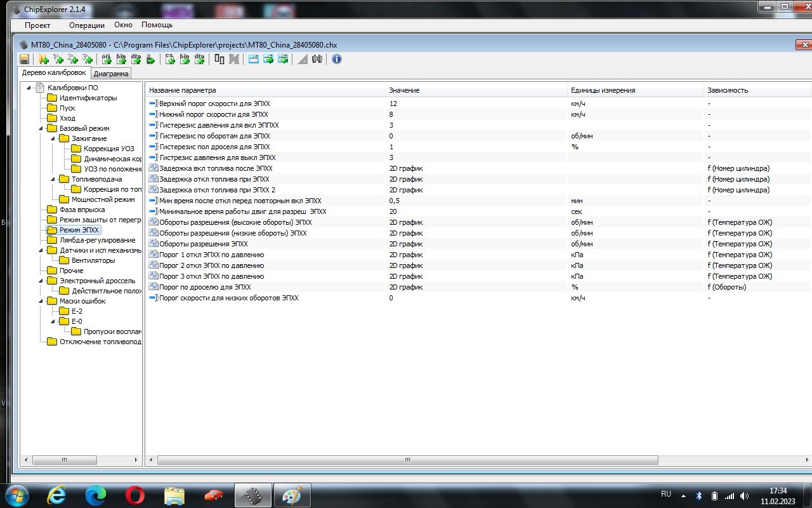812x508 pixels.
Task: Click the 'cs' import toolbar icon
Action: click(170, 59)
